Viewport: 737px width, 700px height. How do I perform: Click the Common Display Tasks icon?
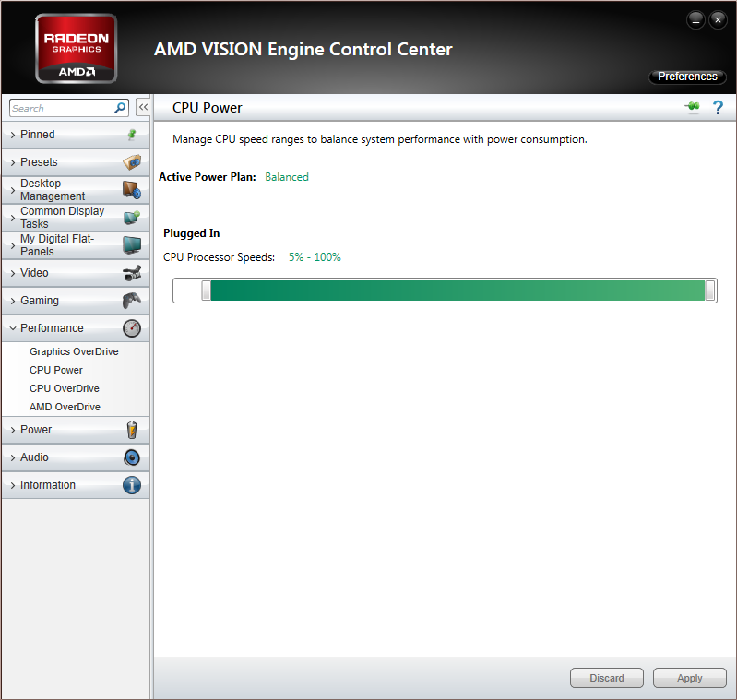pos(132,218)
